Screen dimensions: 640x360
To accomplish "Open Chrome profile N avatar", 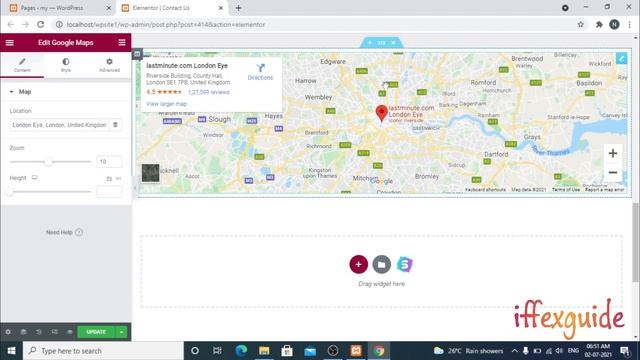I will 614,24.
